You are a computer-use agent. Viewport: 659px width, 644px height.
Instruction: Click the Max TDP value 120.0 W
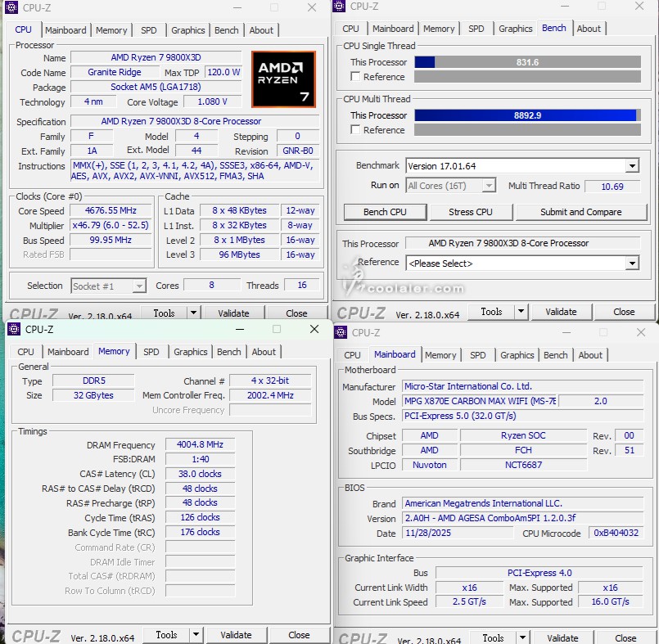point(223,72)
